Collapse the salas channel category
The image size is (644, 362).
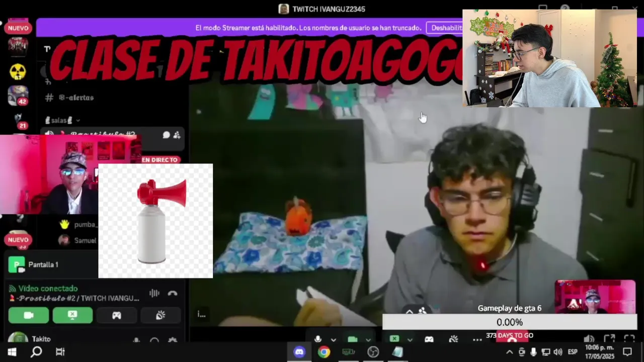pyautogui.click(x=63, y=120)
